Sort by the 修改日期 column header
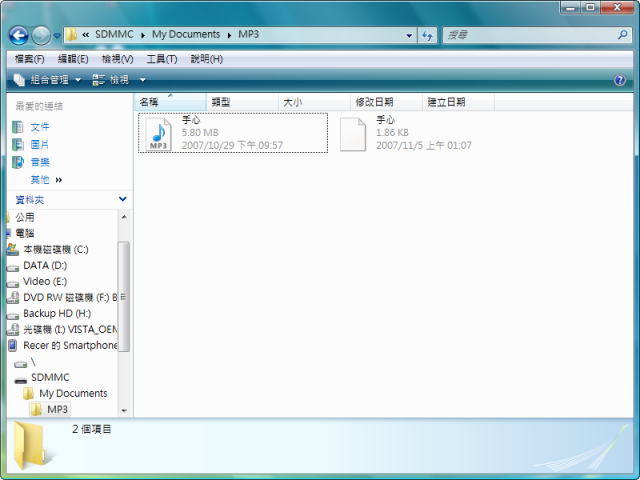Viewport: 640px width, 480px height. (386, 102)
